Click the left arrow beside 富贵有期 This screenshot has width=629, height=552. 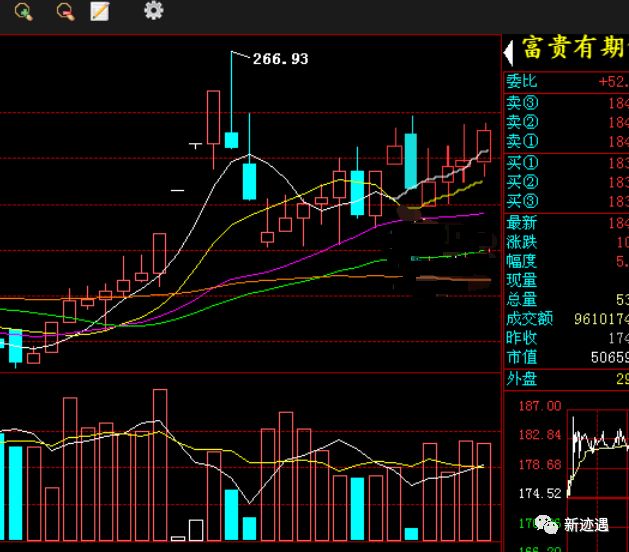coord(508,53)
